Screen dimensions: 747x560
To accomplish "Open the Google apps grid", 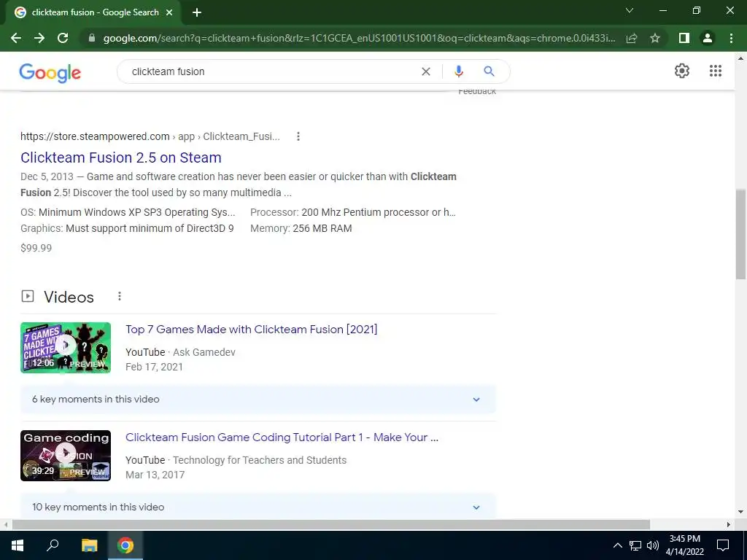I will [716, 71].
